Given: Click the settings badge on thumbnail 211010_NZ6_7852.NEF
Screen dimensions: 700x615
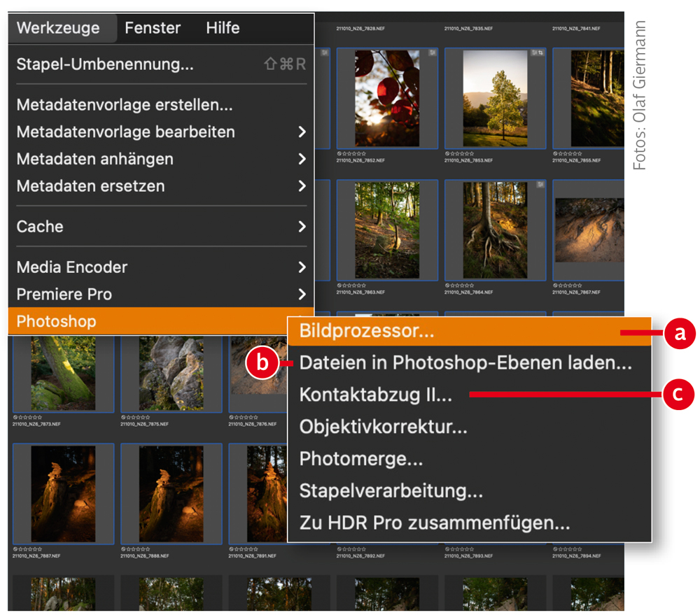Looking at the screenshot, I should click(x=432, y=52).
